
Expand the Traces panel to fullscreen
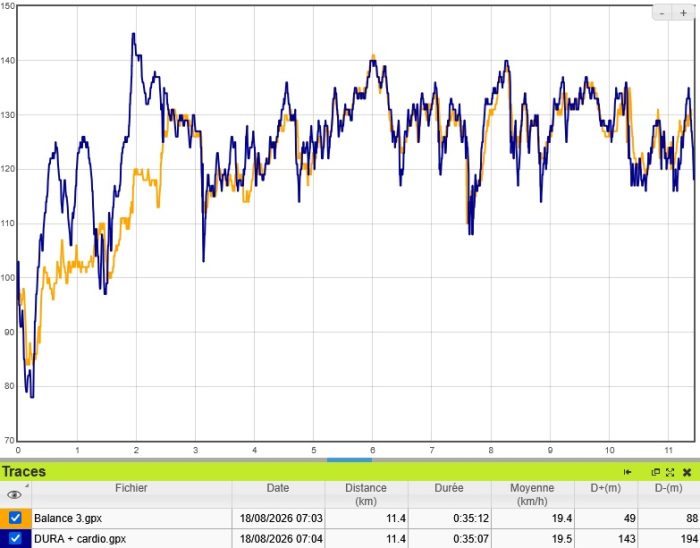point(670,472)
